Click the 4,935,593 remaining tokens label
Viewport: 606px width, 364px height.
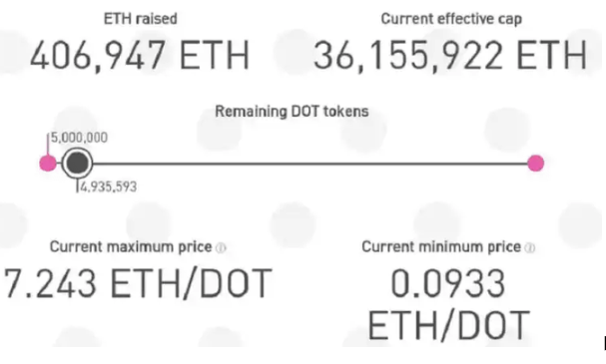(x=108, y=186)
